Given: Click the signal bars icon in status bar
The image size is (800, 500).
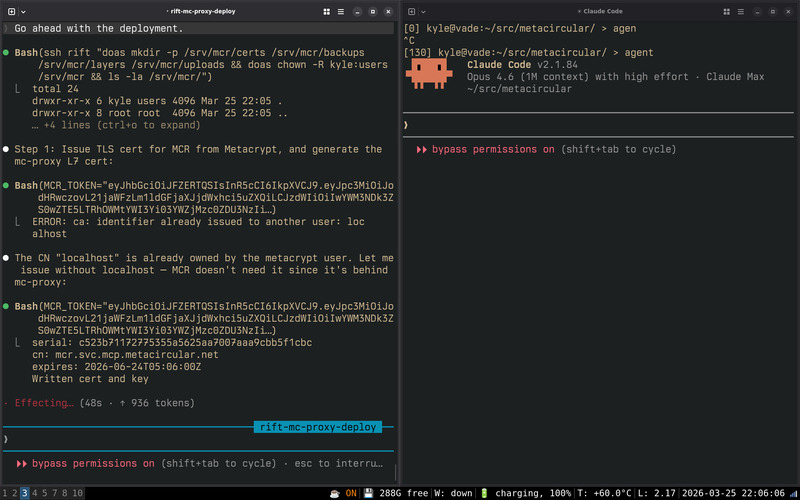Looking at the screenshot, I should coord(792,494).
